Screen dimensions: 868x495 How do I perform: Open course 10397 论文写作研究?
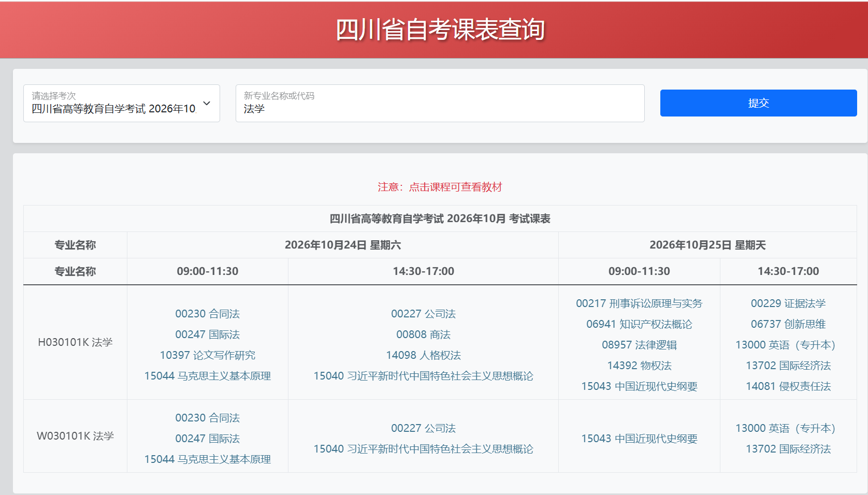pyautogui.click(x=208, y=355)
